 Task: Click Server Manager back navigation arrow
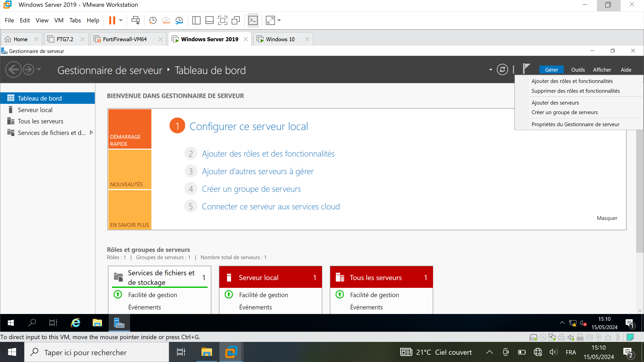[x=13, y=70]
